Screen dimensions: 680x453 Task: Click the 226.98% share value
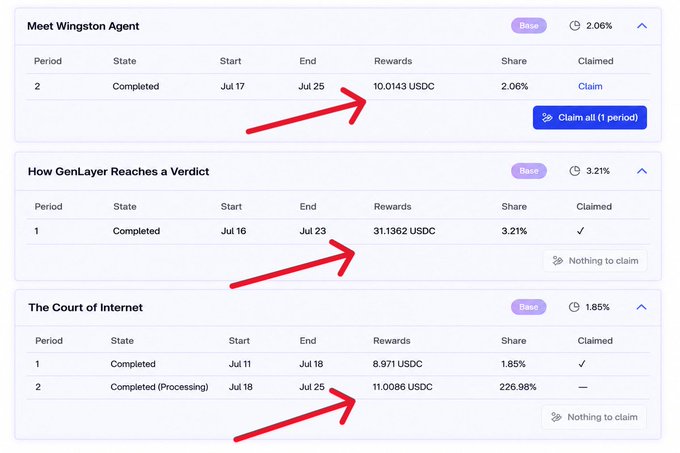(518, 387)
